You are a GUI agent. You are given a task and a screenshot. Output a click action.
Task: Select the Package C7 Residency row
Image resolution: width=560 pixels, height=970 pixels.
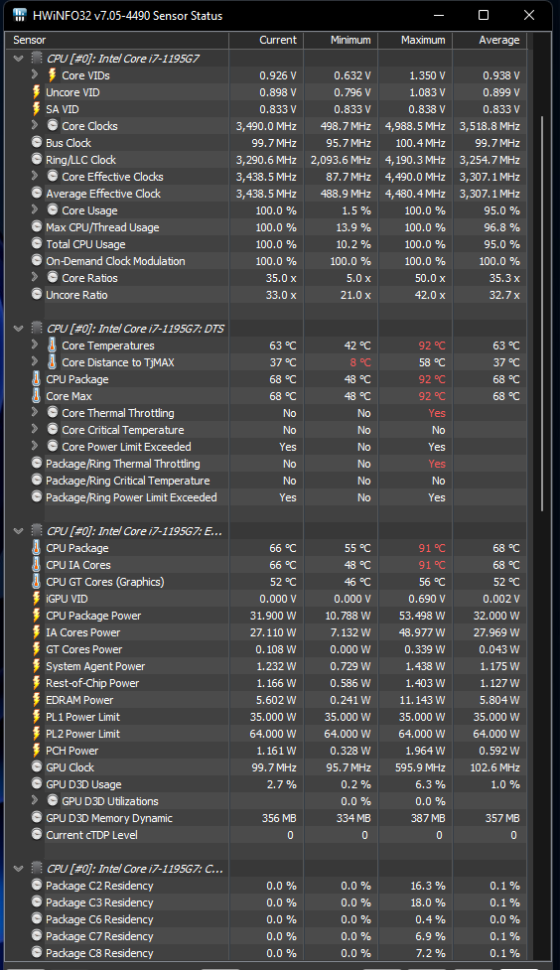pyautogui.click(x=266, y=936)
